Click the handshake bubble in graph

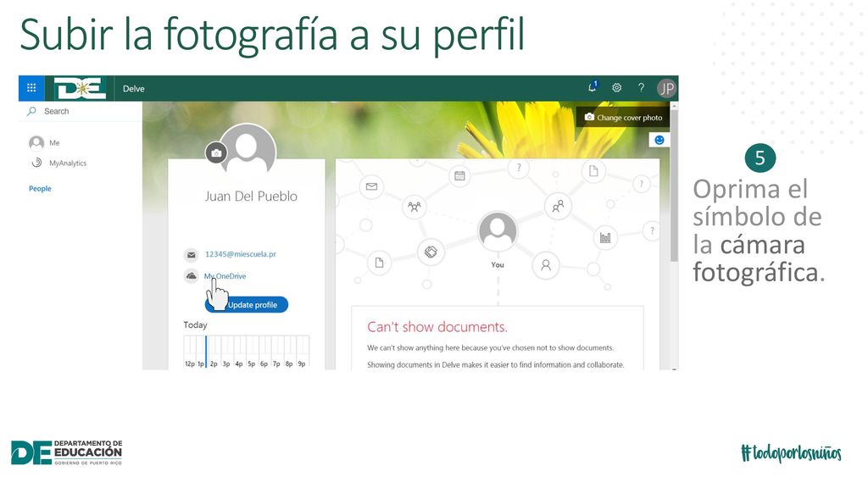tap(431, 252)
